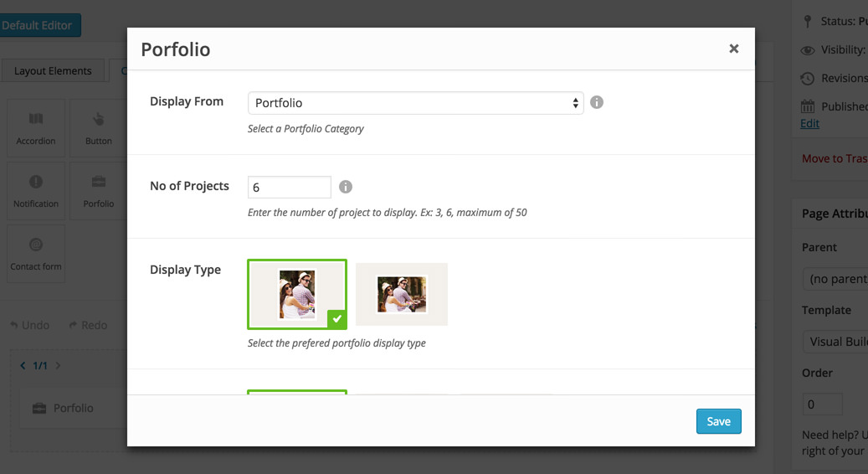The height and width of the screenshot is (474, 868).
Task: Show info for Display From field
Action: click(596, 102)
